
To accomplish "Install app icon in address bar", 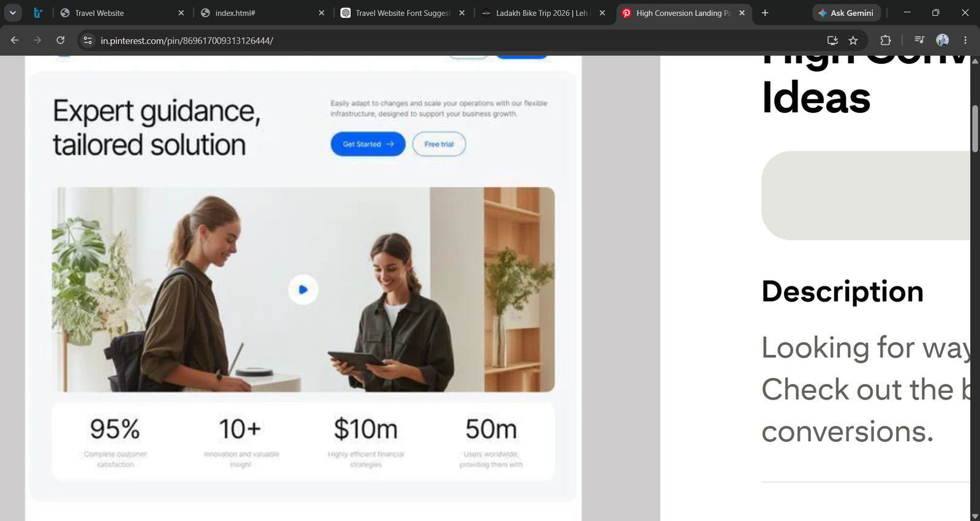I will pyautogui.click(x=832, y=40).
